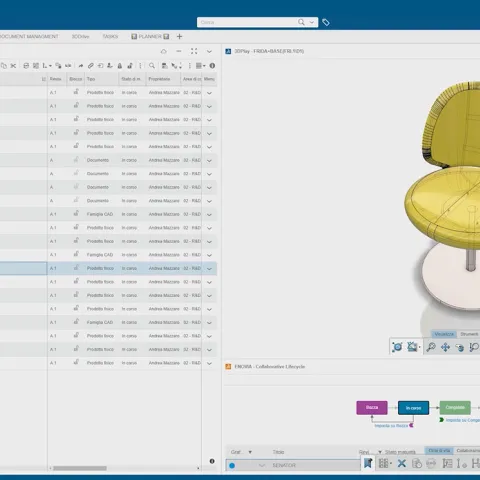Viewport: 480px width, 480px height.
Task: Click the tag icon beside search bar
Action: [326, 22]
